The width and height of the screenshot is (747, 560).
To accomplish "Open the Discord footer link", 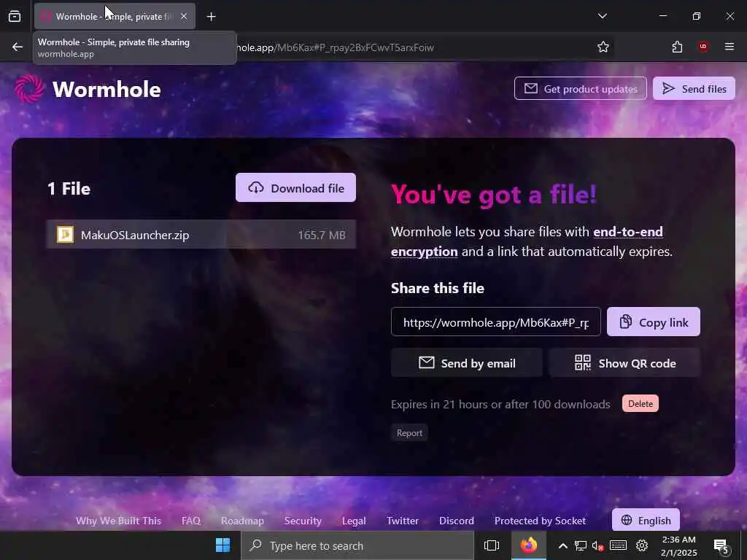I will tap(457, 521).
